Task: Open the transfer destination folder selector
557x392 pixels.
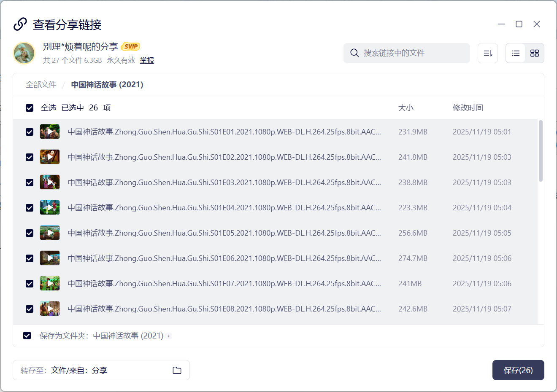Action: [101, 370]
